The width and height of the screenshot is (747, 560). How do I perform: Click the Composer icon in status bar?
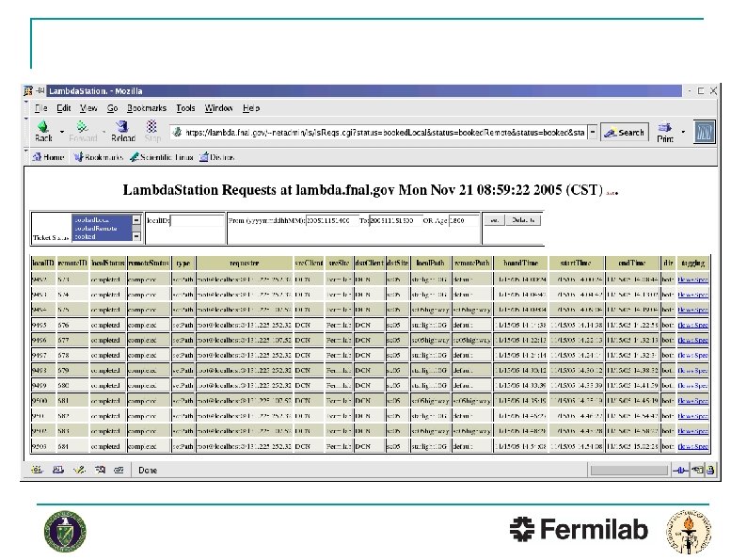pos(79,470)
